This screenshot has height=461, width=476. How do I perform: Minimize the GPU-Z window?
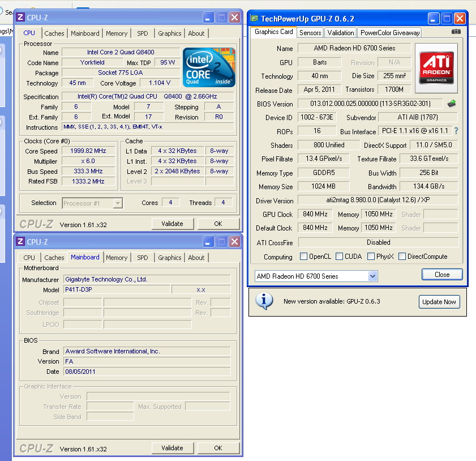click(x=434, y=19)
